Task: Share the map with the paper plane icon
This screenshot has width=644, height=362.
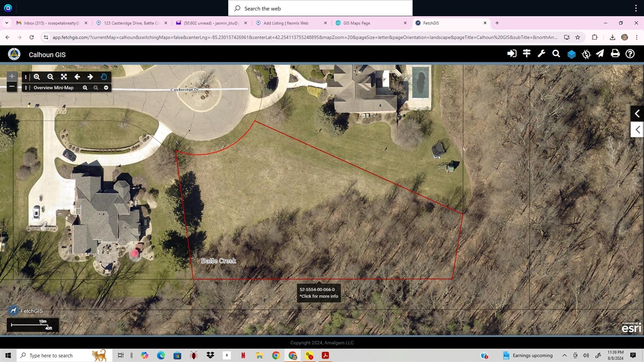Action: click(600, 54)
